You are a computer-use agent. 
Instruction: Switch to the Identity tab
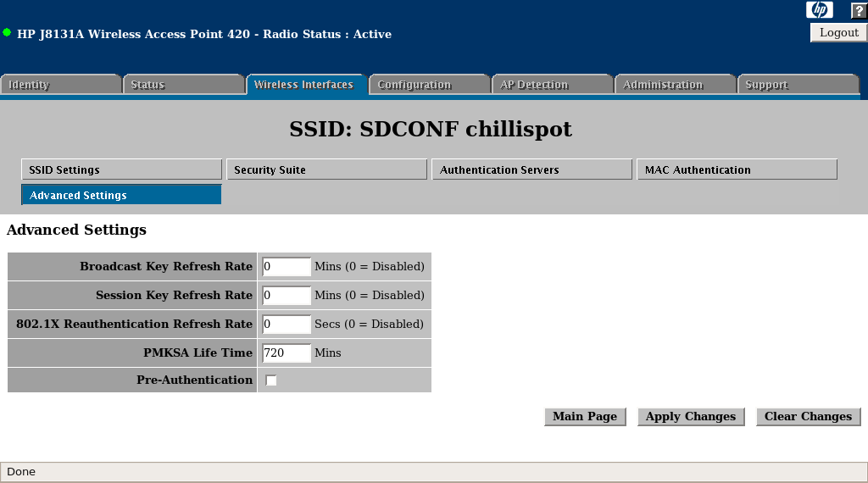coord(61,85)
